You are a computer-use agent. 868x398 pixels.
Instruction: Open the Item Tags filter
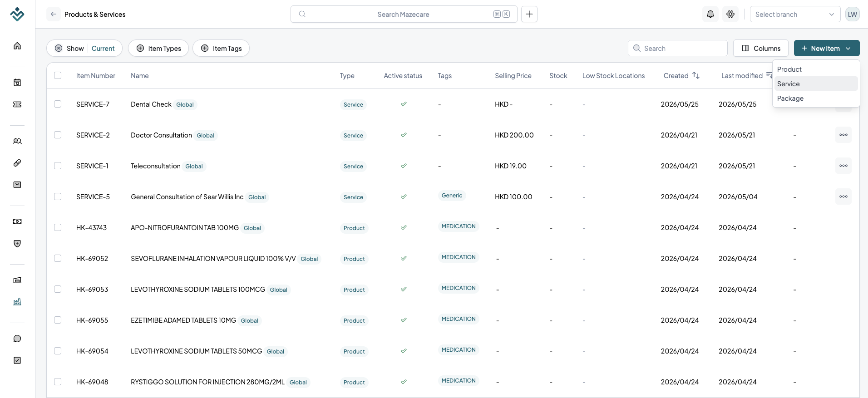click(x=221, y=48)
